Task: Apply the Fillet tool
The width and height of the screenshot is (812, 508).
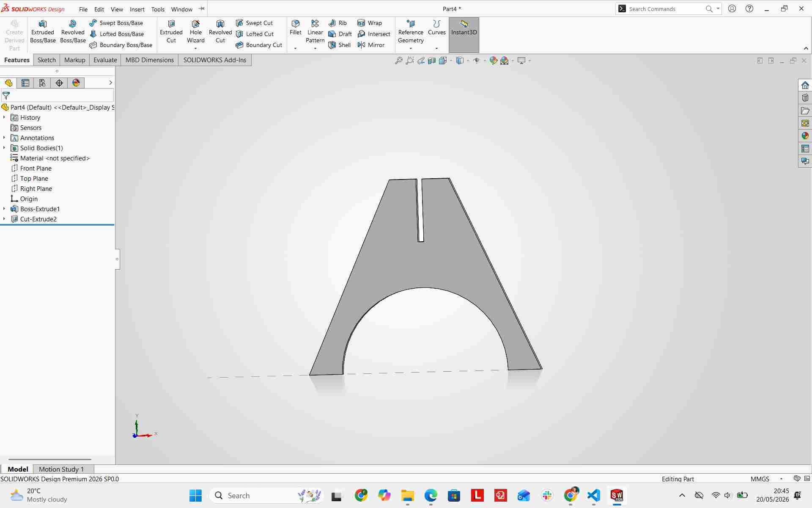Action: pyautogui.click(x=296, y=28)
